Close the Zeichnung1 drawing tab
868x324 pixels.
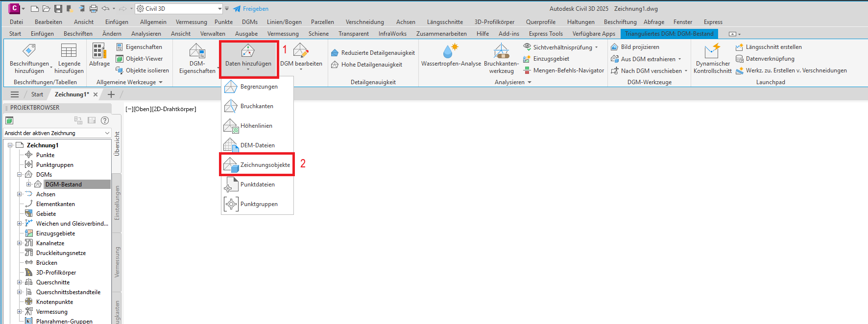pos(96,94)
